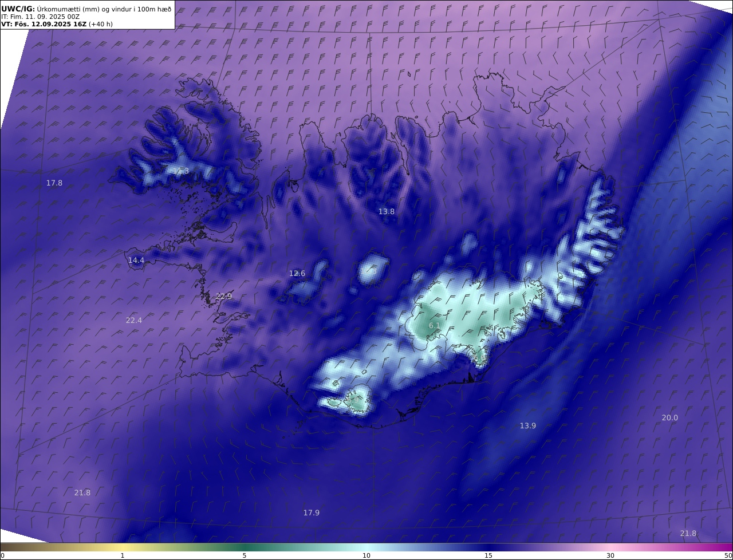The image size is (733, 560).
Task: Click the 20.0 value in the southeast sea
Action: (x=670, y=417)
